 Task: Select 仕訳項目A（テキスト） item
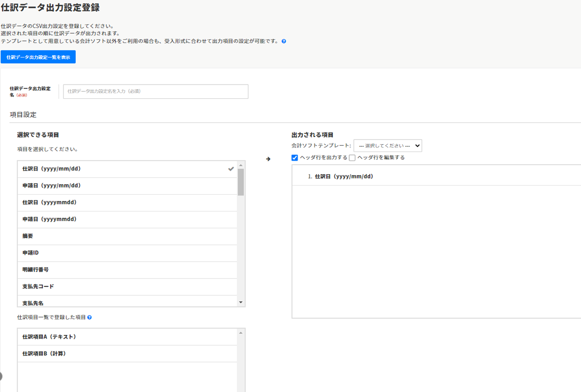127,337
